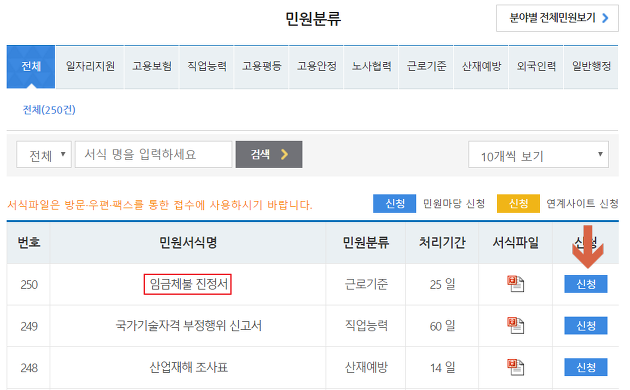Open the 국가기술자격 부정행위 신고서 form title
This screenshot has width=630, height=390.
point(188,325)
